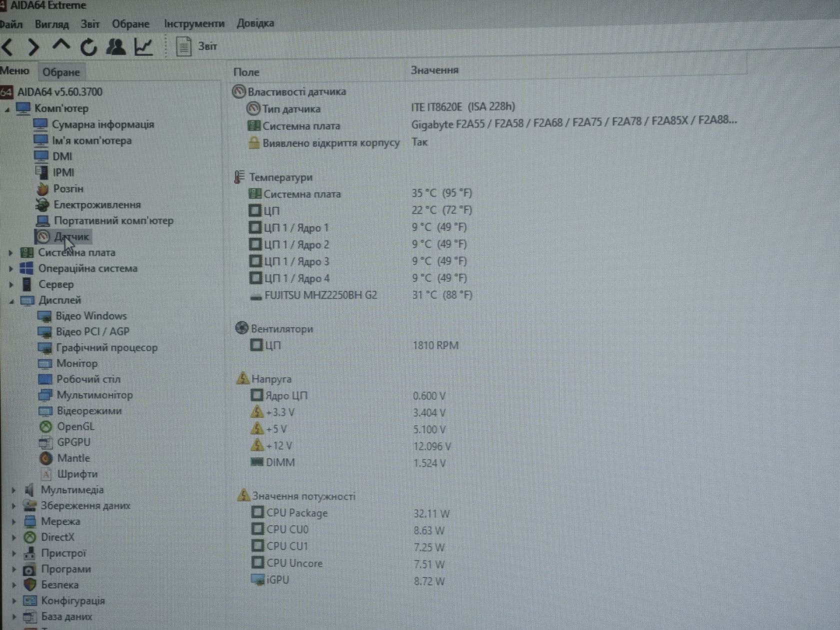
Task: Select the OpenGL tree icon
Action: click(x=45, y=427)
